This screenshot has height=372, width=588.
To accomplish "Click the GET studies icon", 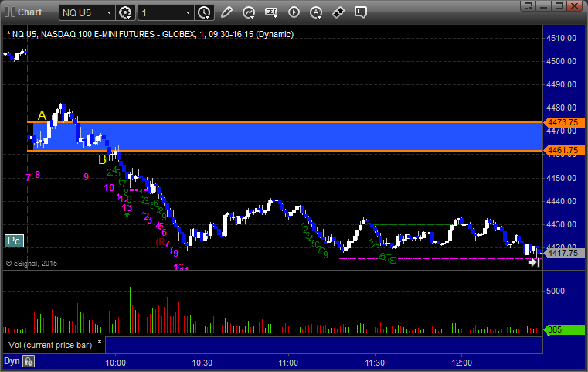I will [271, 12].
